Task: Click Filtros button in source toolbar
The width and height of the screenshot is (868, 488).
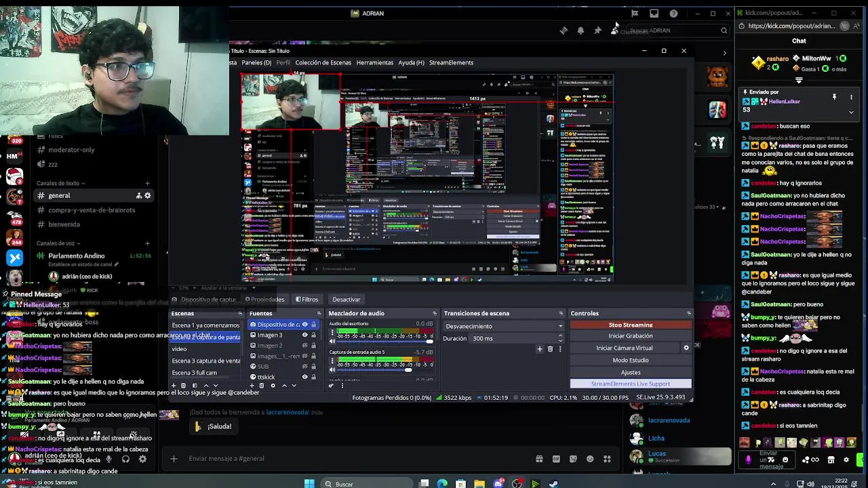Action: [307, 300]
